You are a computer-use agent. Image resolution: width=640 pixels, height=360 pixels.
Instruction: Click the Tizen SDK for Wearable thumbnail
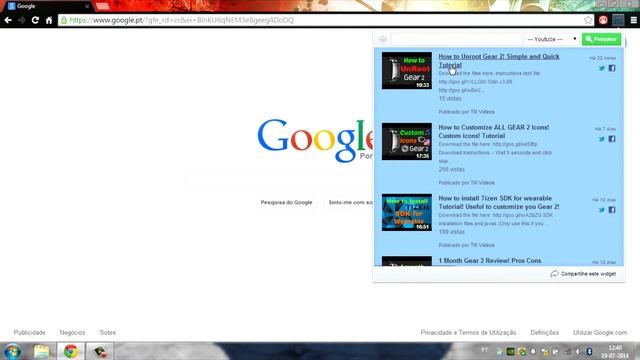click(x=407, y=212)
